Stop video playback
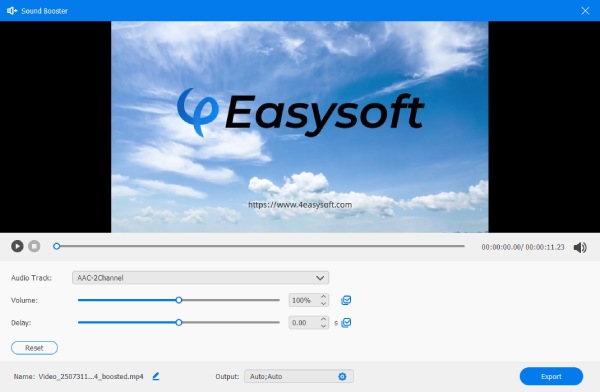 point(34,246)
